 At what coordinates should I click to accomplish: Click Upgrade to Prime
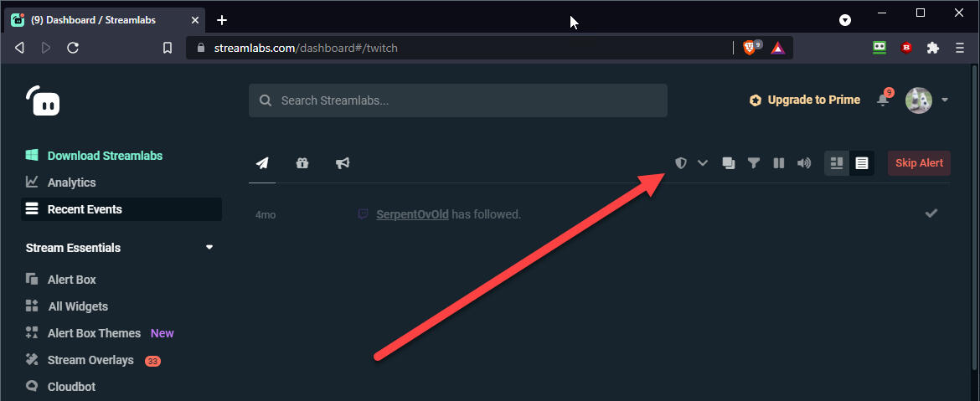point(804,100)
